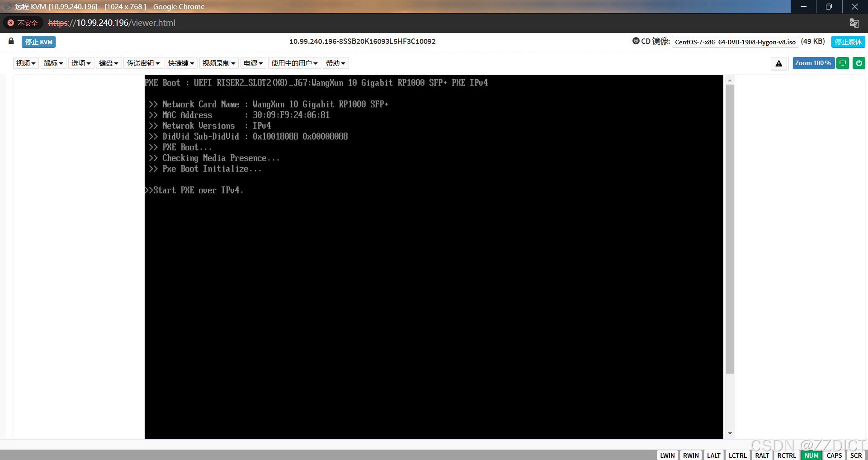Click the PXE Boot UEFI header line
Viewport: 868px width, 460px height.
[x=316, y=83]
